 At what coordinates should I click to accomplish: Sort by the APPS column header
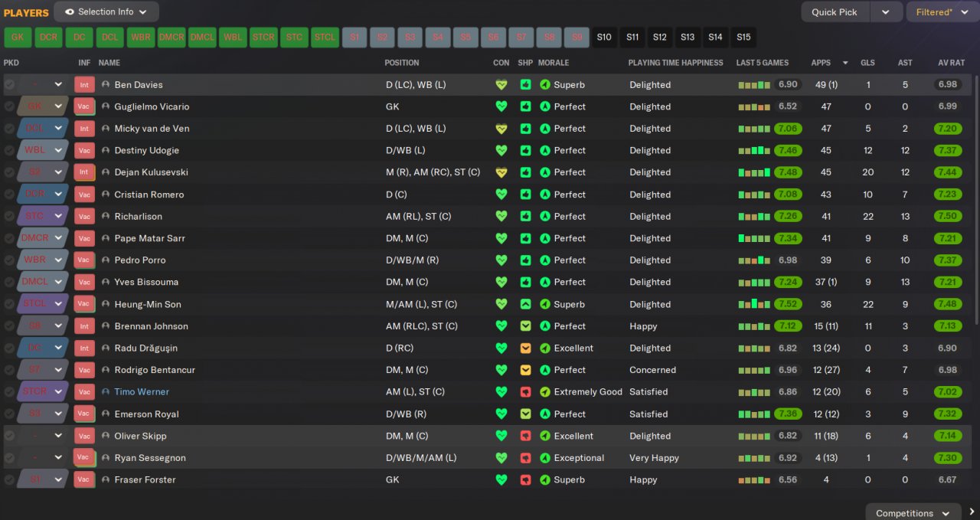coord(821,63)
